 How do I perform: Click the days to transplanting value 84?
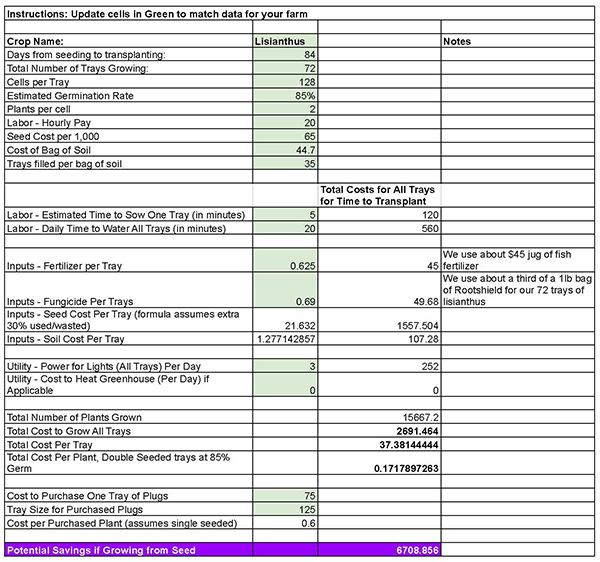pos(285,54)
